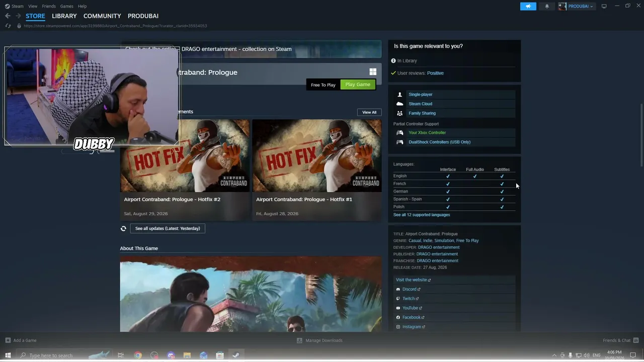
Task: Click the Windows platform icon
Action: [x=373, y=72]
